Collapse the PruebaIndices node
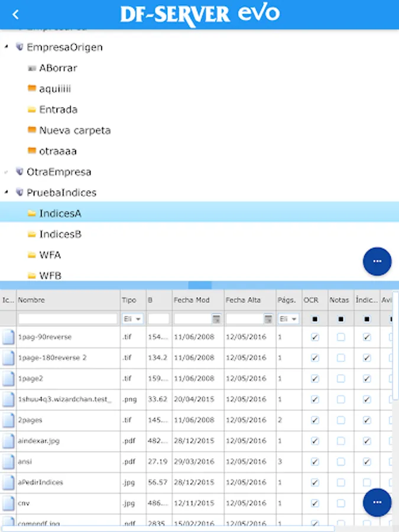 coord(6,192)
